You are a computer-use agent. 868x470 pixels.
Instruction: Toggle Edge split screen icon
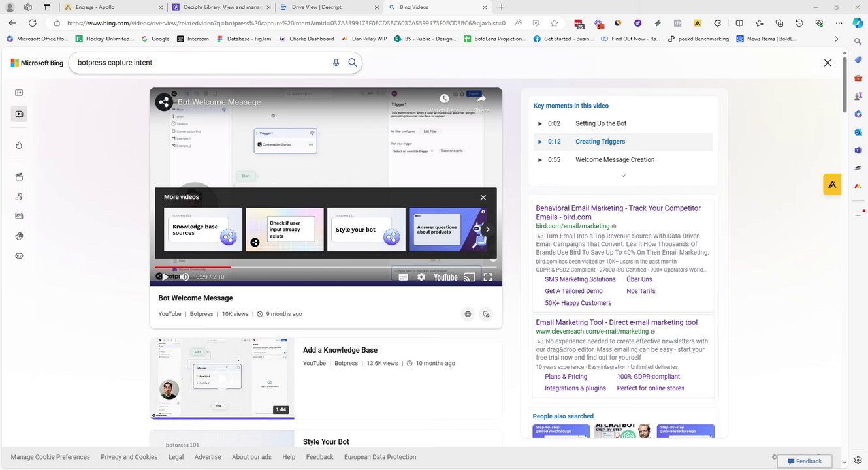click(739, 23)
